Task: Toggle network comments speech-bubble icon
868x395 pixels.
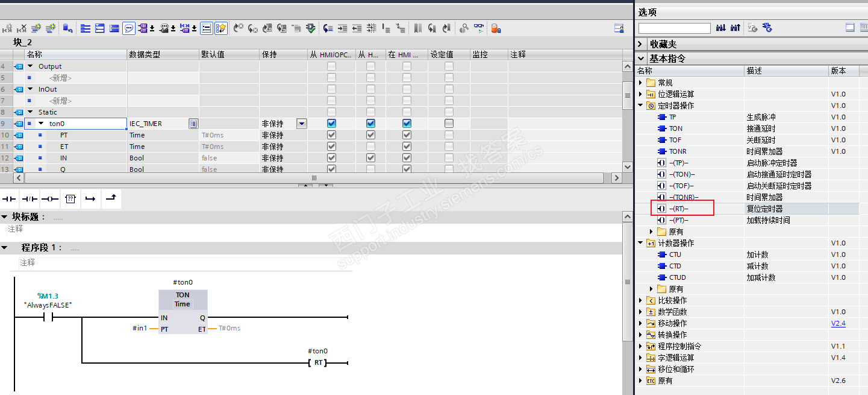Action: pyautogui.click(x=129, y=28)
